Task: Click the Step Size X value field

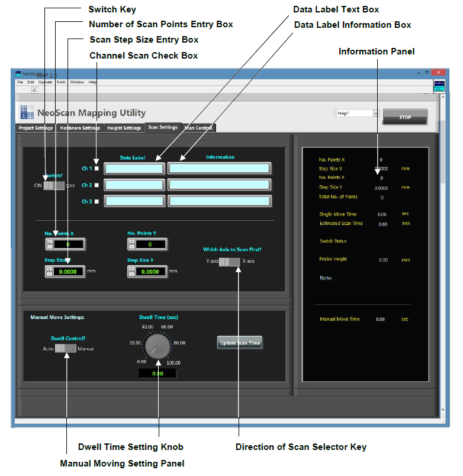Action: pyautogui.click(x=68, y=272)
